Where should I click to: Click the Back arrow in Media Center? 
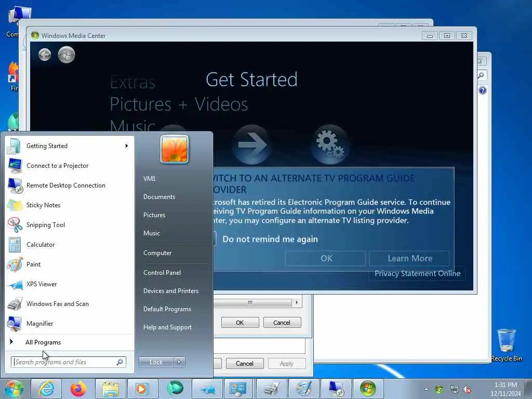[45, 54]
